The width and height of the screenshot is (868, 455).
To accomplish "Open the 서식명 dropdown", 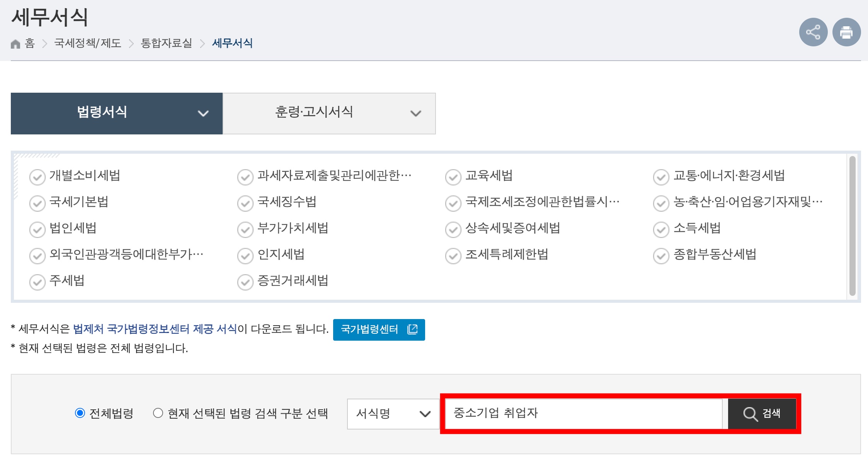I will (x=393, y=414).
